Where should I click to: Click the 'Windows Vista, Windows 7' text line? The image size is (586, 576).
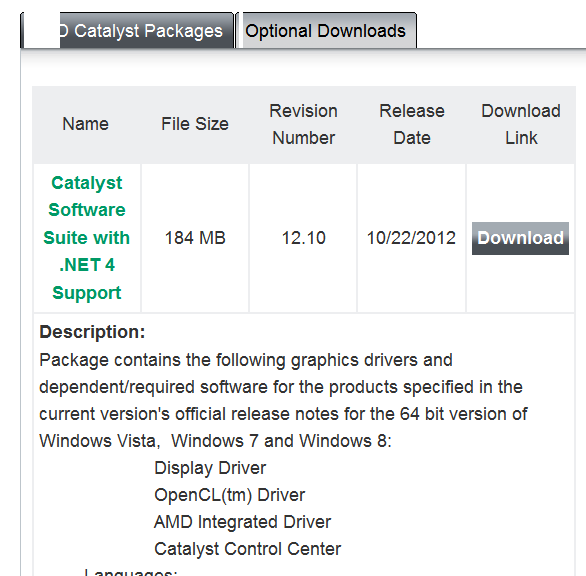(x=215, y=441)
